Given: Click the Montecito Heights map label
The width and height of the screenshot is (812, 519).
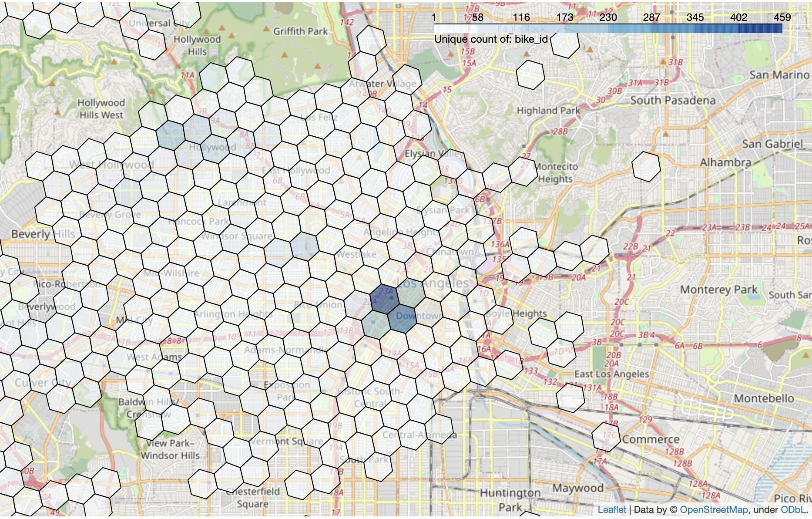Looking at the screenshot, I should 555,172.
